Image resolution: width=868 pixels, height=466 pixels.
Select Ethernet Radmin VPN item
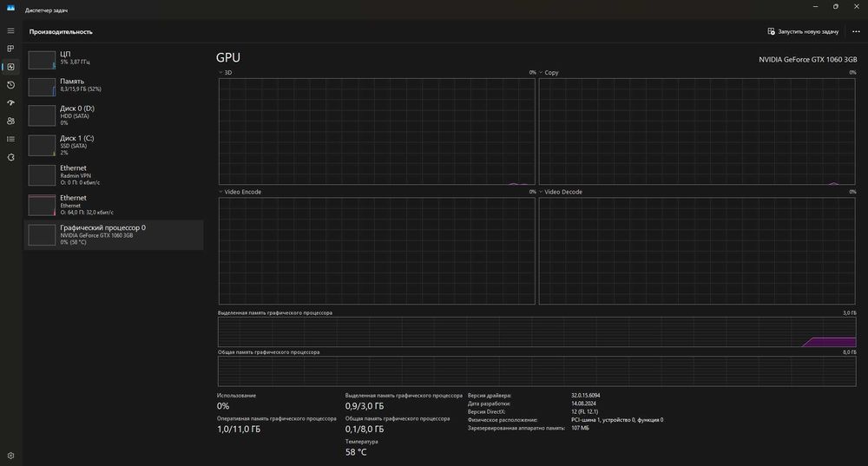pyautogui.click(x=114, y=175)
